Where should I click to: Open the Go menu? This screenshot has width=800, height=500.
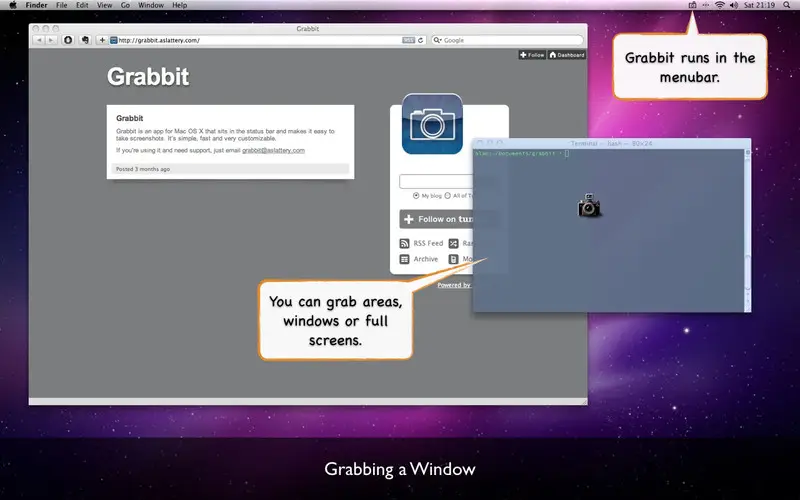pos(126,5)
